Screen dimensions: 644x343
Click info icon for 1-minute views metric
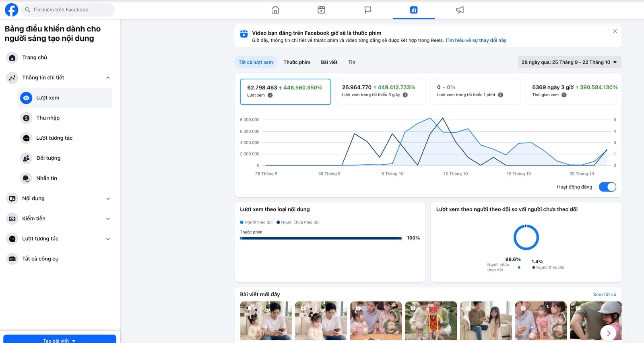click(x=501, y=95)
